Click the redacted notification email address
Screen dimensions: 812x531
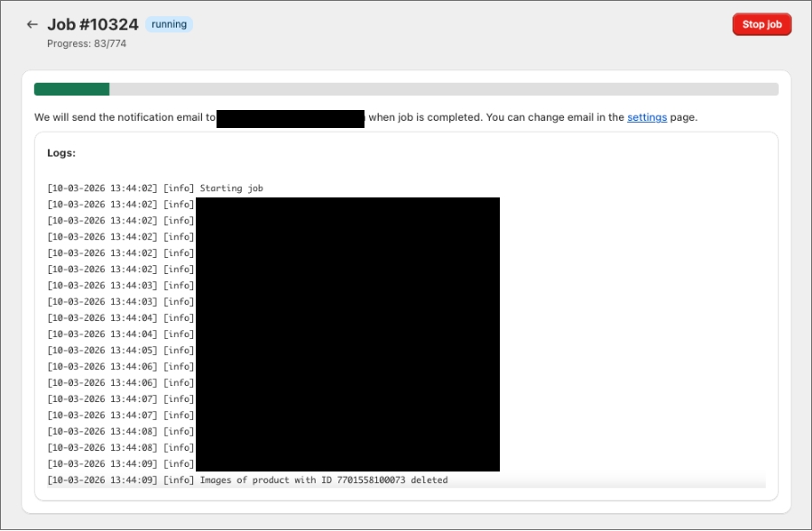pos(291,118)
